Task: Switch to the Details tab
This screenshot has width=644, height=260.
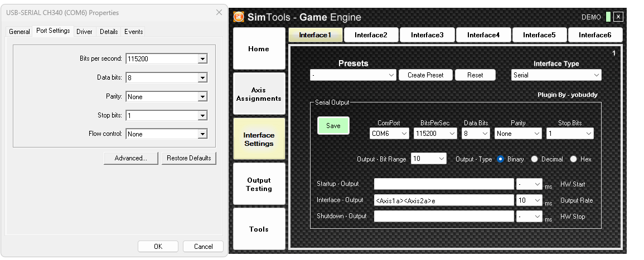Action: coord(109,32)
